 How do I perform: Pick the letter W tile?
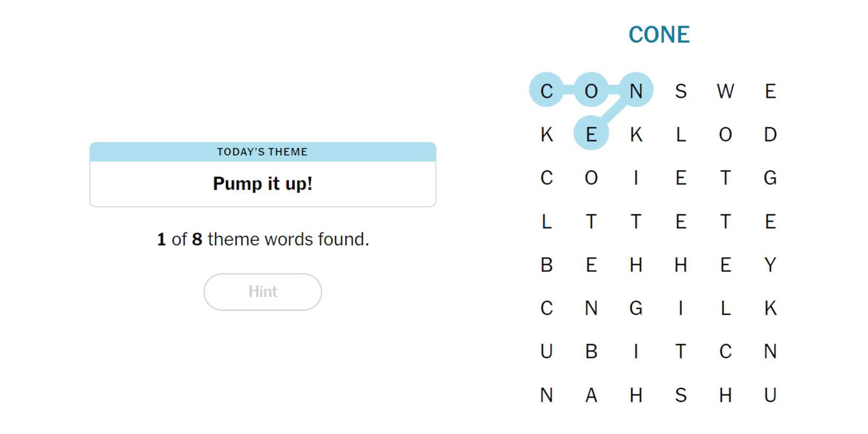[725, 90]
